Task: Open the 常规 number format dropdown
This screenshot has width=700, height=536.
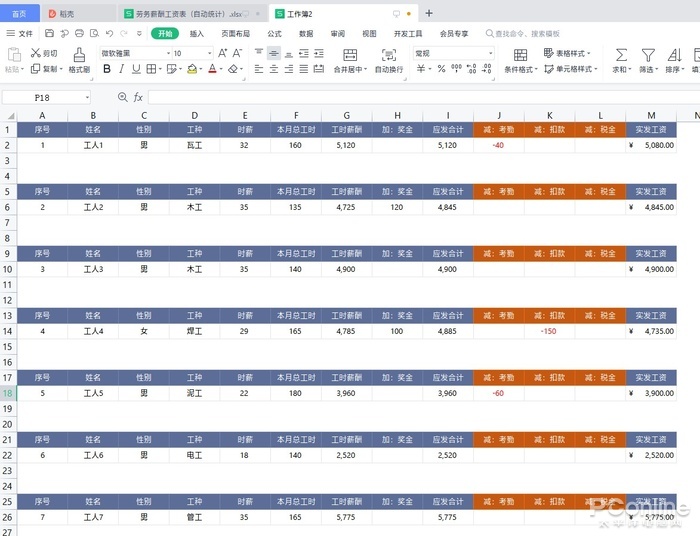Action: pyautogui.click(x=490, y=54)
